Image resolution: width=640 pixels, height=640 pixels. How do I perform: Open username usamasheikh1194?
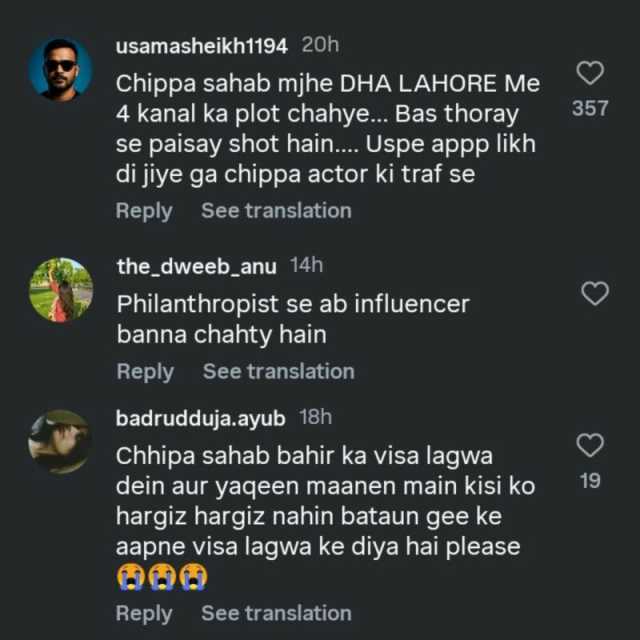[x=202, y=46]
